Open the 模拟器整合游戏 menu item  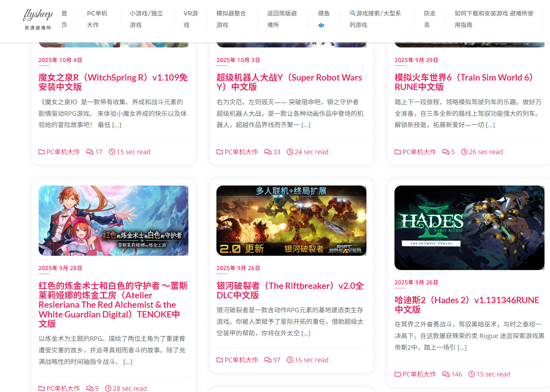click(x=231, y=19)
